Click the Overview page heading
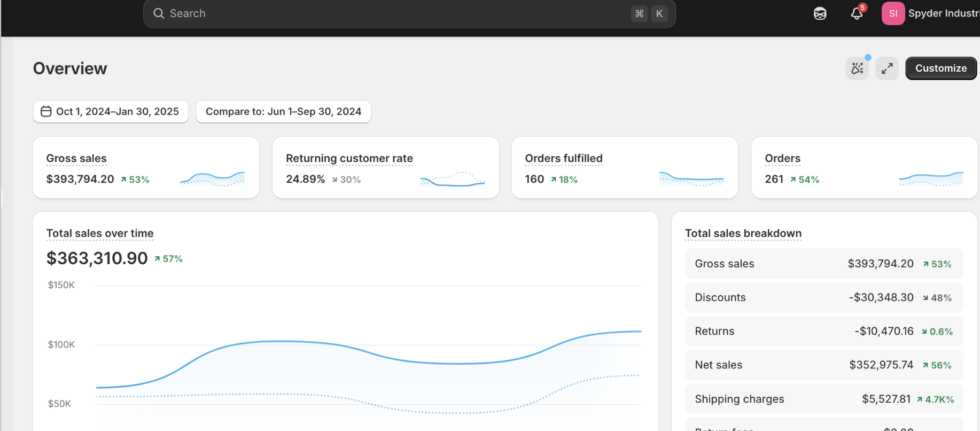Image resolution: width=980 pixels, height=431 pixels. (x=70, y=68)
